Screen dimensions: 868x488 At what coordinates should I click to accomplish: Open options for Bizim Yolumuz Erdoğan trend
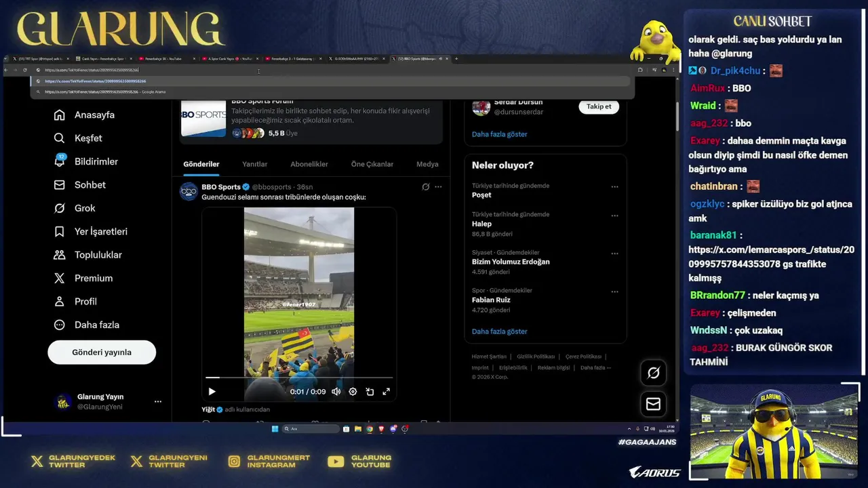(x=614, y=253)
